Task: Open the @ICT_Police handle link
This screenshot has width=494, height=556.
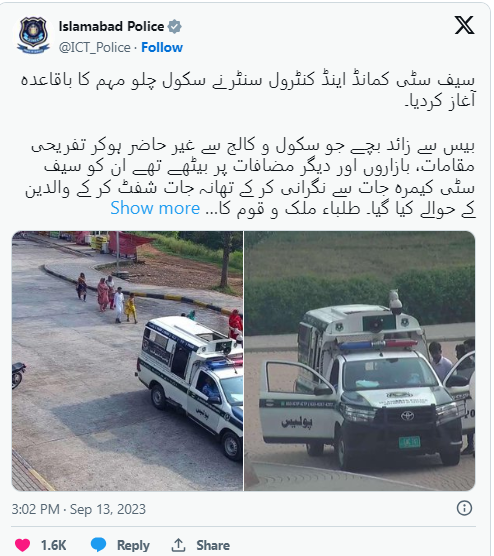Action: tap(95, 48)
